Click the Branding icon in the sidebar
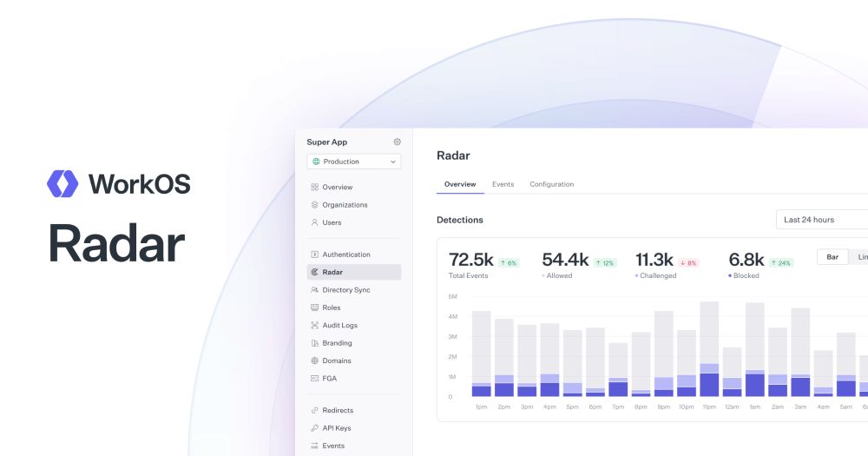The image size is (868, 456). pyautogui.click(x=314, y=343)
